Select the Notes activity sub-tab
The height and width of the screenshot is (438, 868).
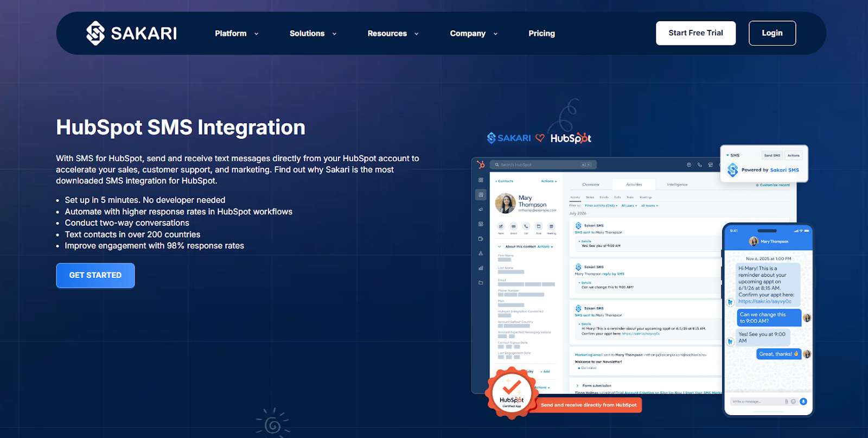tap(590, 198)
